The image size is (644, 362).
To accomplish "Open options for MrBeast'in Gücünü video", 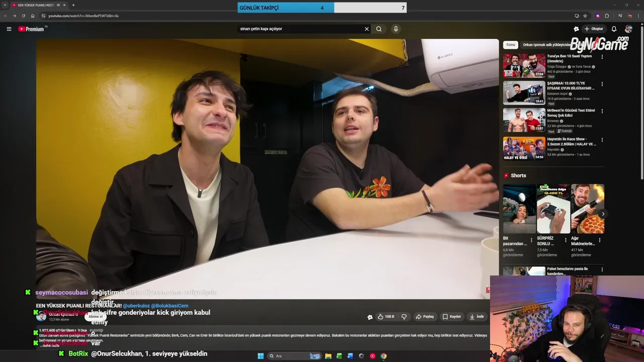I will 602,111.
